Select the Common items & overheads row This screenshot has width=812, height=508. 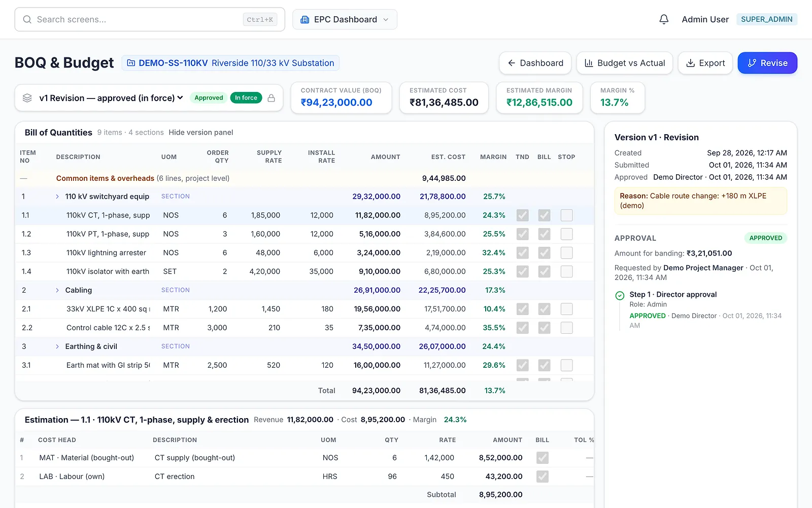[x=304, y=178]
